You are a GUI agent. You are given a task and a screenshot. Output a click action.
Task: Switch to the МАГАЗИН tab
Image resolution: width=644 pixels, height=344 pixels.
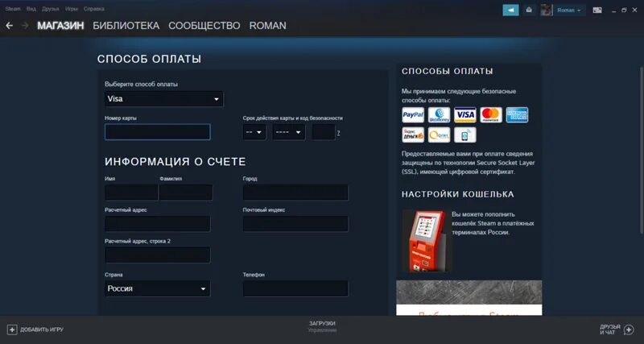[60, 26]
